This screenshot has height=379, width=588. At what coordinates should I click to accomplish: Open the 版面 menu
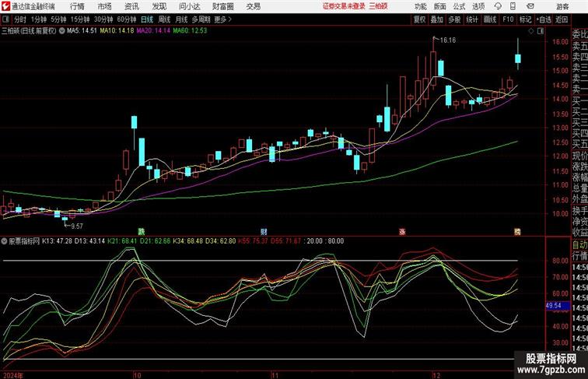click(440, 6)
